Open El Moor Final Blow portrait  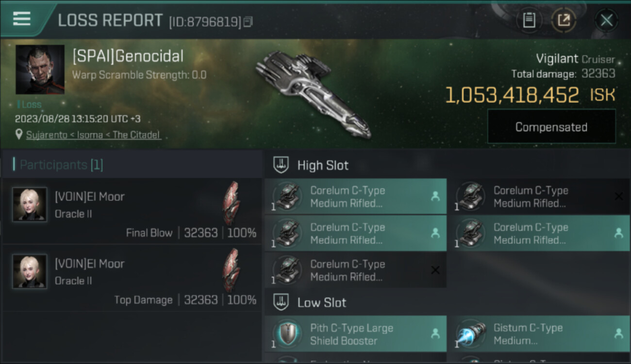point(30,204)
